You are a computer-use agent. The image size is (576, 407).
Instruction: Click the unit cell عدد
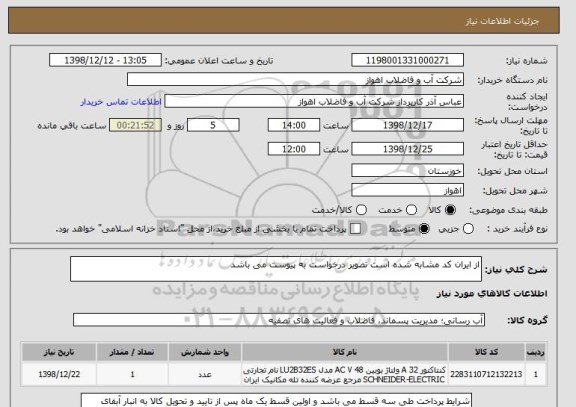(x=205, y=374)
